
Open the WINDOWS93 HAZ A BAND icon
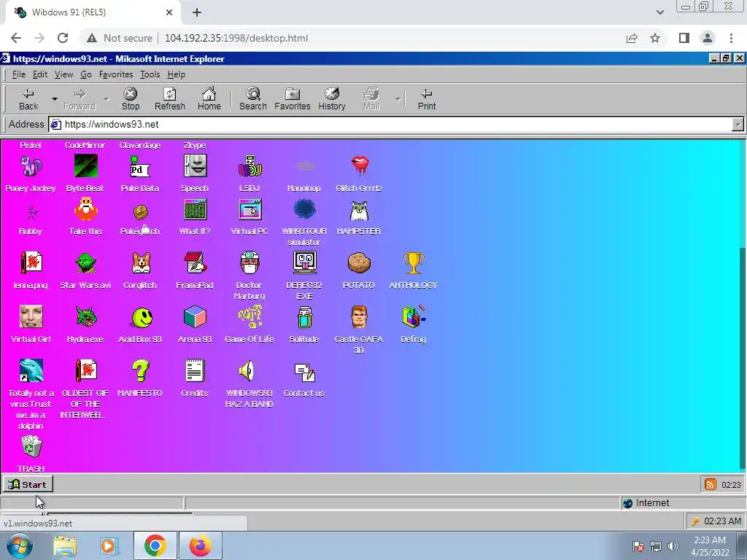point(247,371)
